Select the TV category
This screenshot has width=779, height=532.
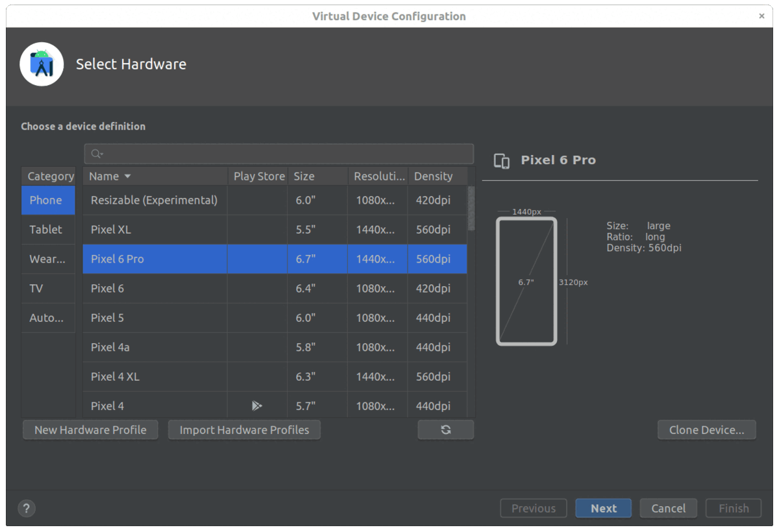[48, 289]
